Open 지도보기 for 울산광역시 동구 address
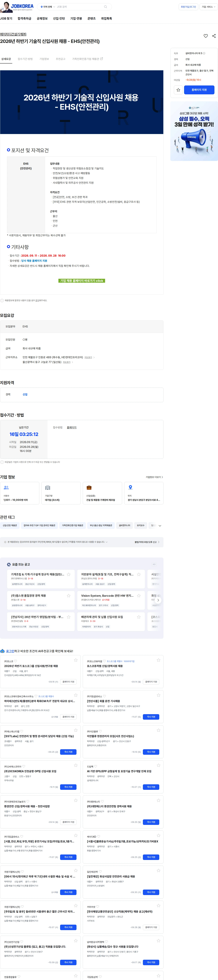Image resolution: width=218 pixels, height=980 pixels. (x=68, y=362)
